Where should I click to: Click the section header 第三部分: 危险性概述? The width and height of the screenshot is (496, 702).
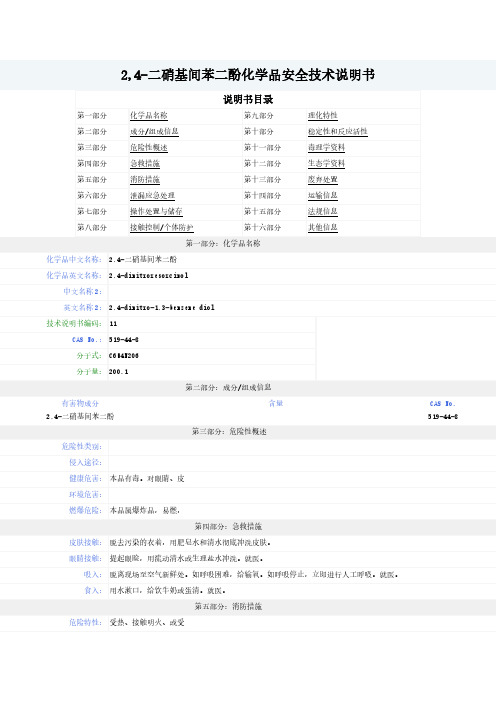pos(229,432)
